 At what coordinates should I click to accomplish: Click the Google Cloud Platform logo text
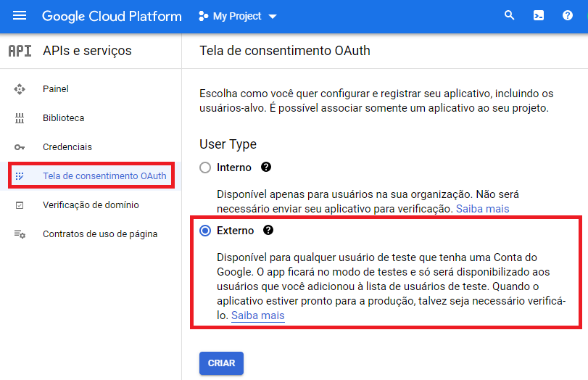112,17
